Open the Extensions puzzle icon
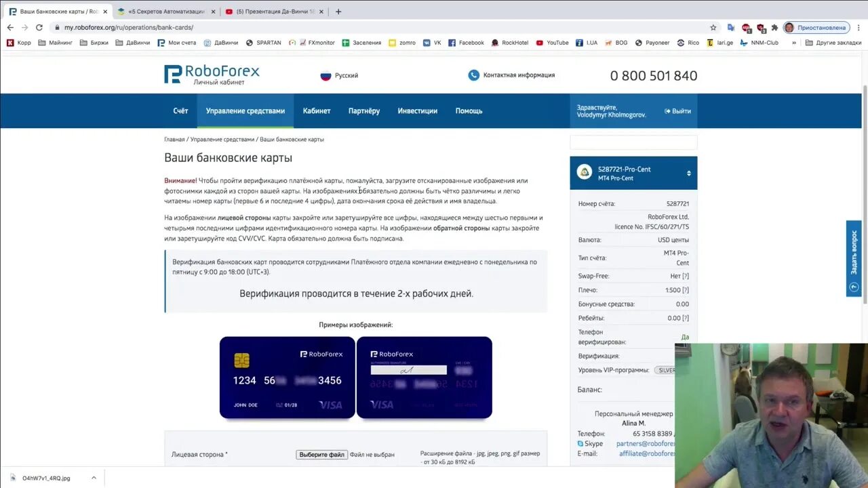Screen dimensions: 868x488 click(774, 27)
